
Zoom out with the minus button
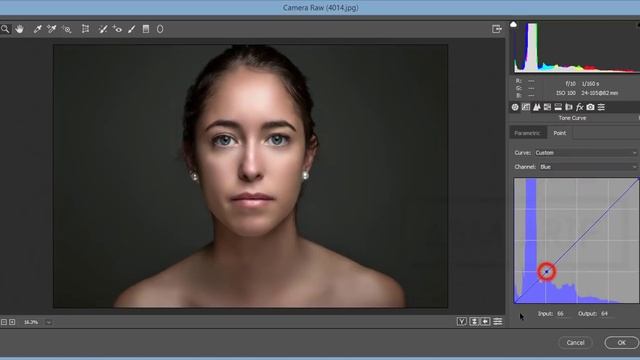[4, 322]
